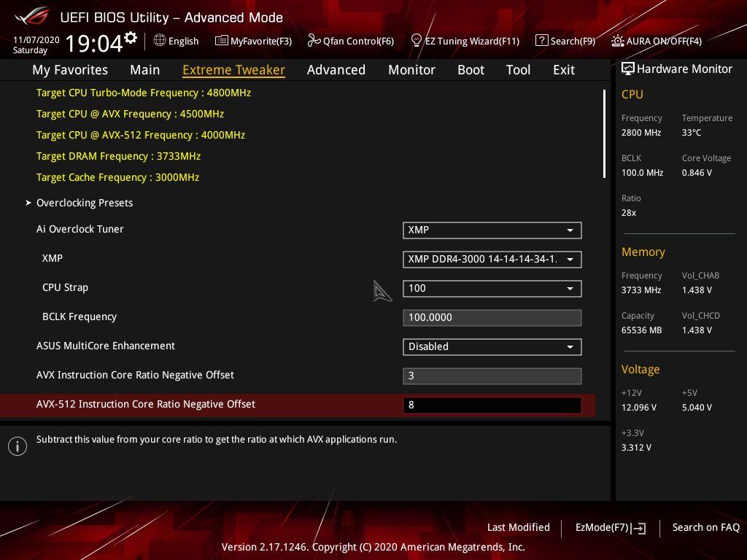Open XMP profile dropdown
The width and height of the screenshot is (747, 560).
[492, 259]
